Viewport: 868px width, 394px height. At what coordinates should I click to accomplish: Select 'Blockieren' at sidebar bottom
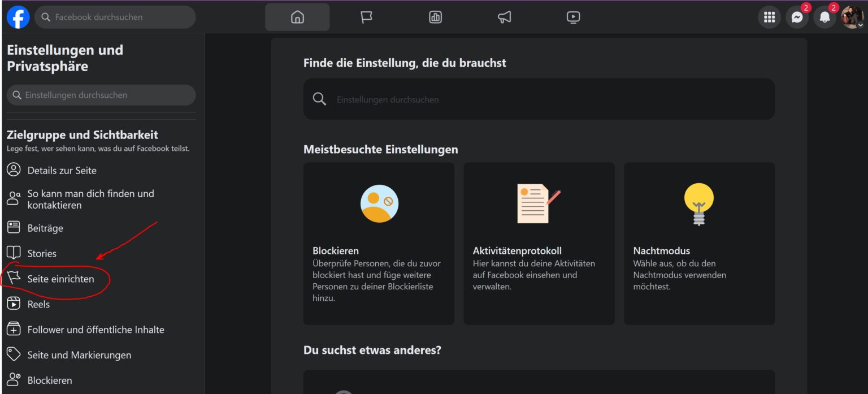[x=50, y=380]
